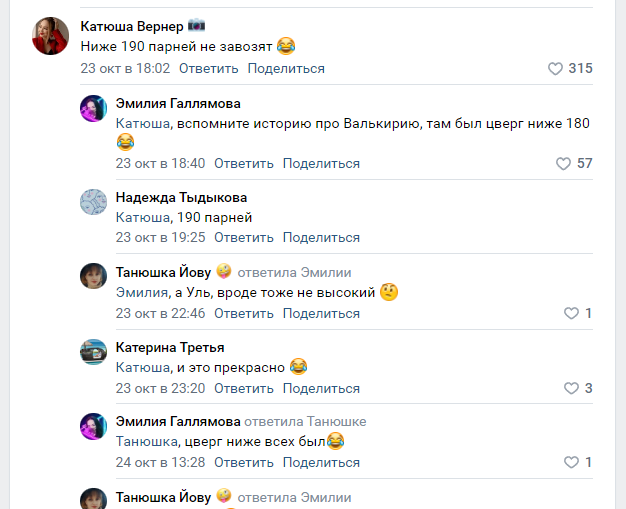Viewport: 626px width, 509px height.
Task: Click Эмилия Галлямова's avatar on first reply
Action: [93, 108]
